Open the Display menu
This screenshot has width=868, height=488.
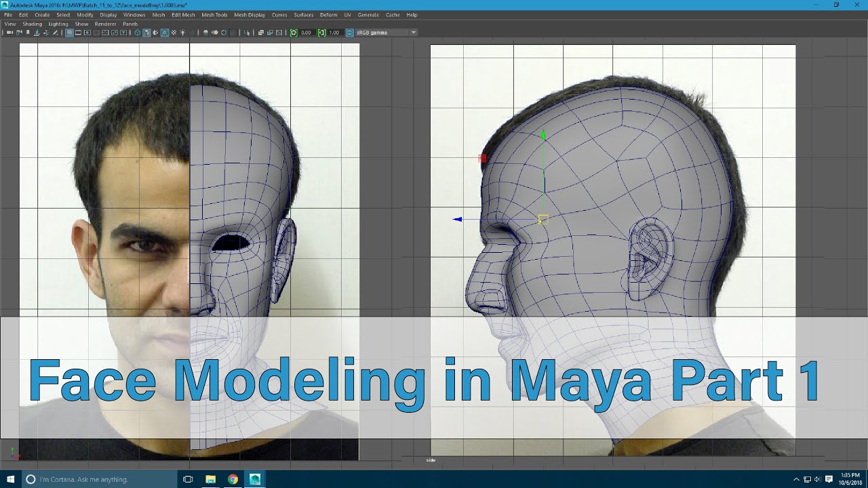(x=108, y=14)
